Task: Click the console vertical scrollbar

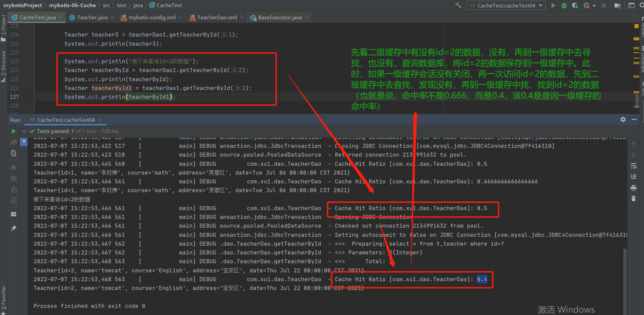Action: pyautogui.click(x=625, y=281)
